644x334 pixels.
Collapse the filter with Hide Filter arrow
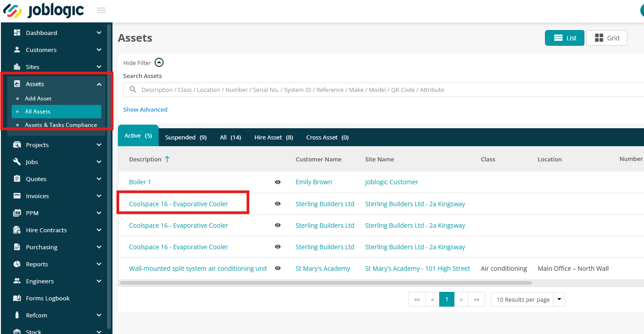pyautogui.click(x=159, y=63)
